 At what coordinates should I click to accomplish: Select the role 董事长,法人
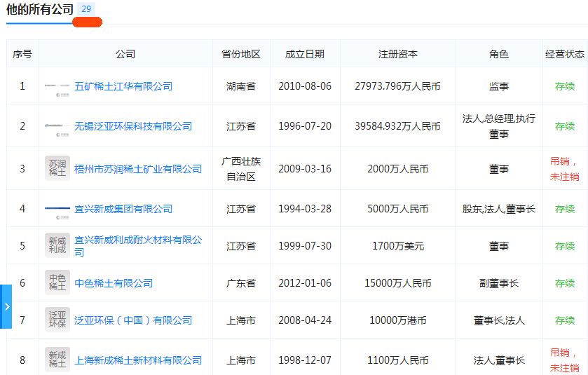point(499,320)
